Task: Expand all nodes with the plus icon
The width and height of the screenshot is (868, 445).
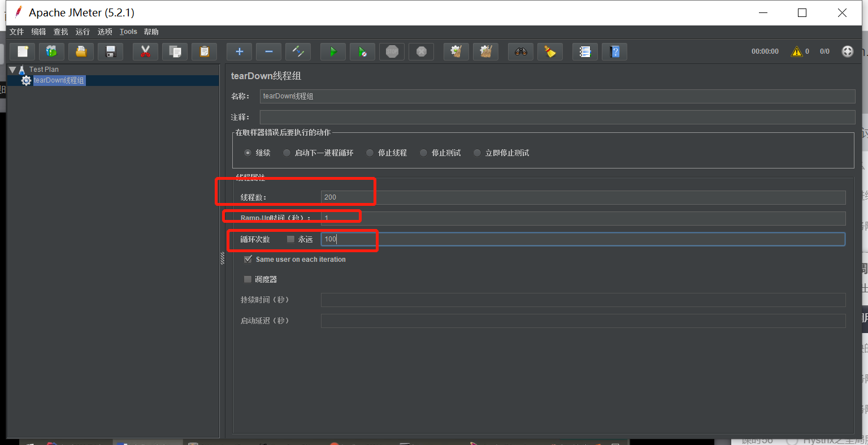Action: (x=240, y=51)
